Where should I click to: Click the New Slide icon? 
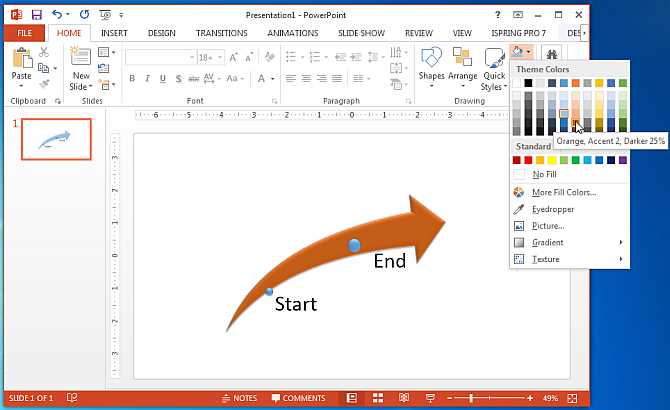click(x=80, y=56)
